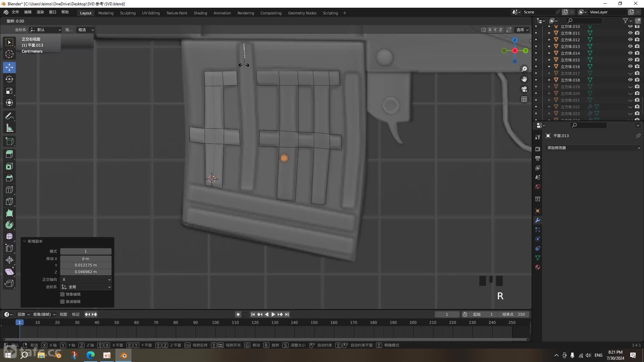
Task: Click the viewport zoom magnifier icon
Action: pyautogui.click(x=524, y=69)
